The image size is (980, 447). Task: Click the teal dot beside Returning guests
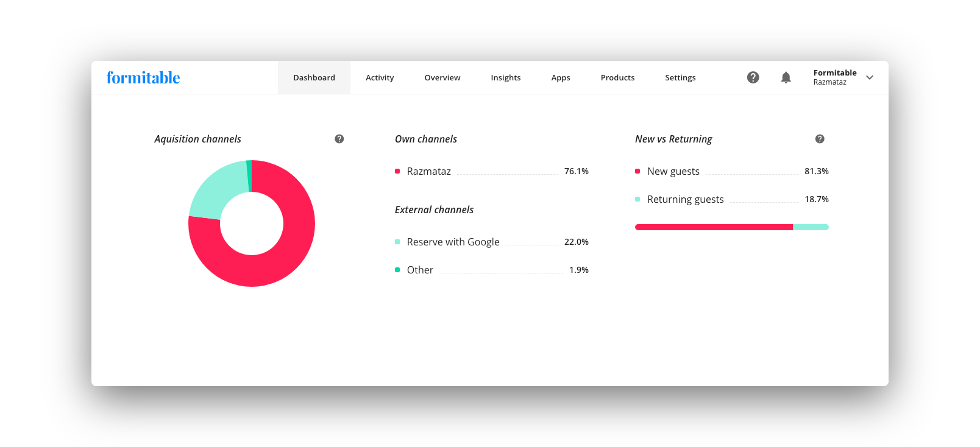point(637,199)
